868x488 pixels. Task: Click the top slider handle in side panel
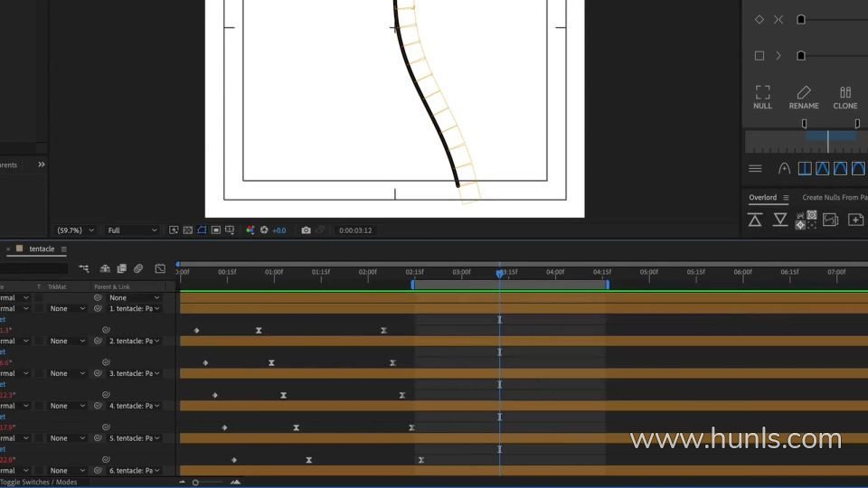tap(800, 19)
